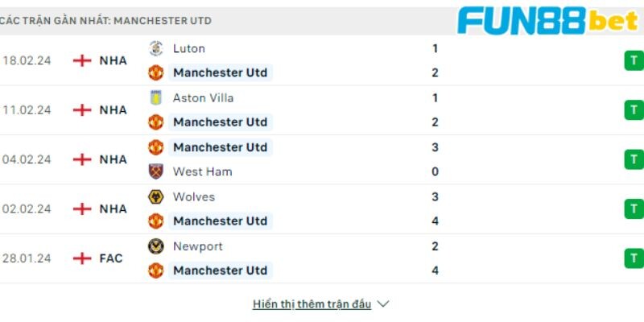Select West Ham team name

203,171
